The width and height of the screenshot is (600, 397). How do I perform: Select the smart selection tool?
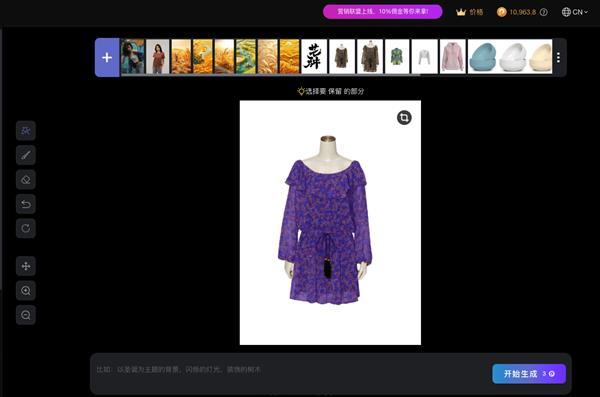coord(26,131)
